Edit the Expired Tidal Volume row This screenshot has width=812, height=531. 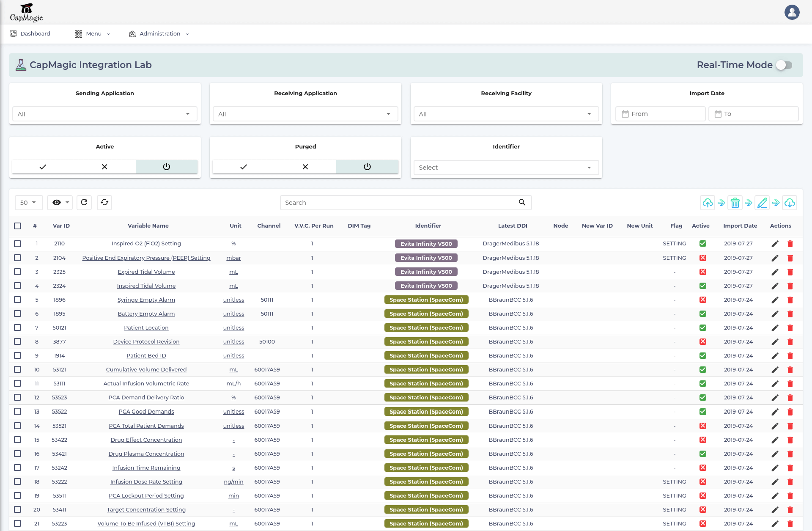(x=775, y=272)
